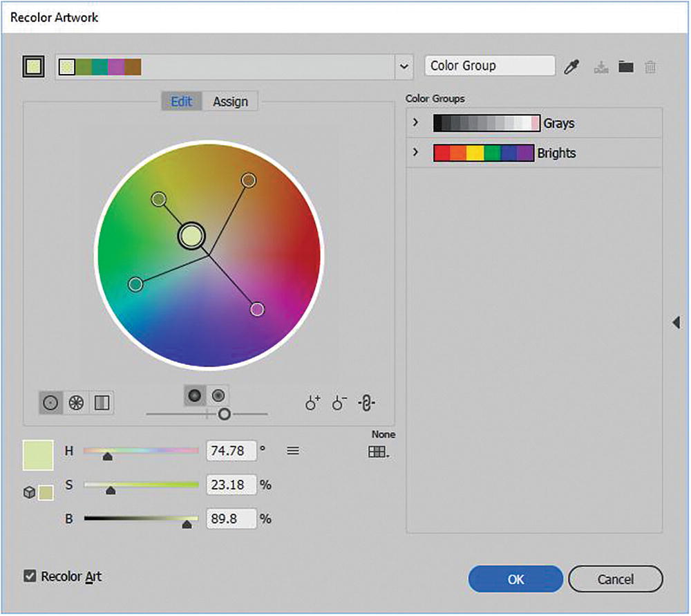Image resolution: width=691 pixels, height=616 pixels.
Task: Click the new color group folder icon
Action: click(626, 67)
